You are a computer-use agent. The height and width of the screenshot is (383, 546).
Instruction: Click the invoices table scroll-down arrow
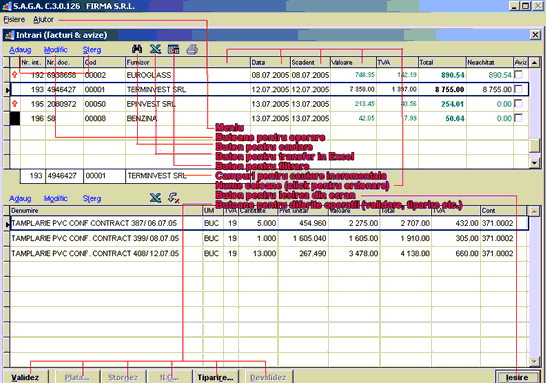[x=535, y=163]
